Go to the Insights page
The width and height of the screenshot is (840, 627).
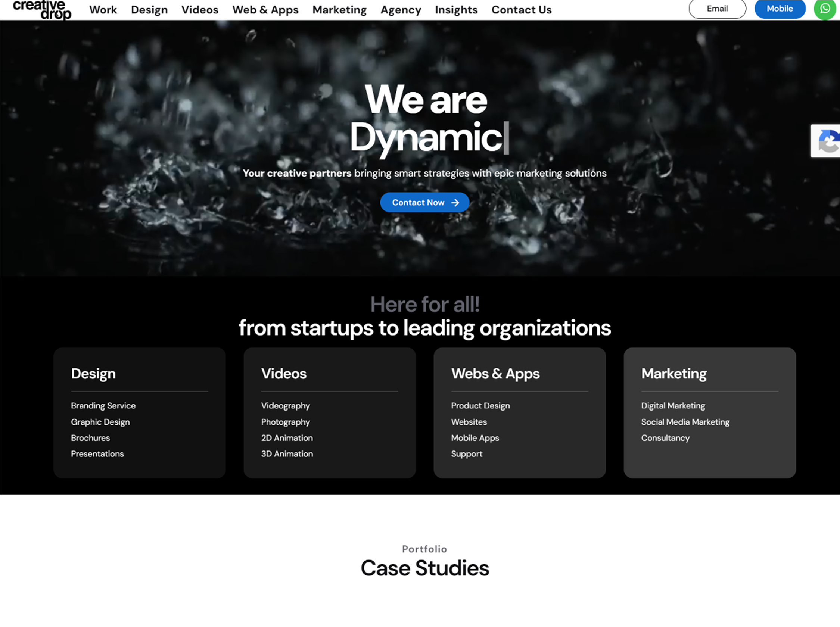point(456,10)
